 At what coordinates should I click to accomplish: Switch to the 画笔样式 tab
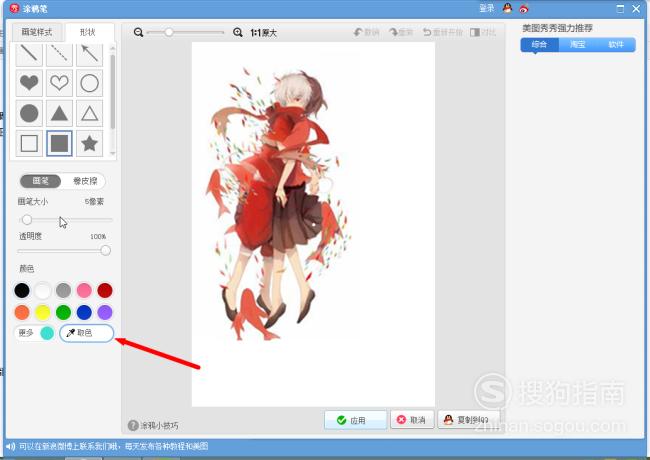tap(37, 32)
